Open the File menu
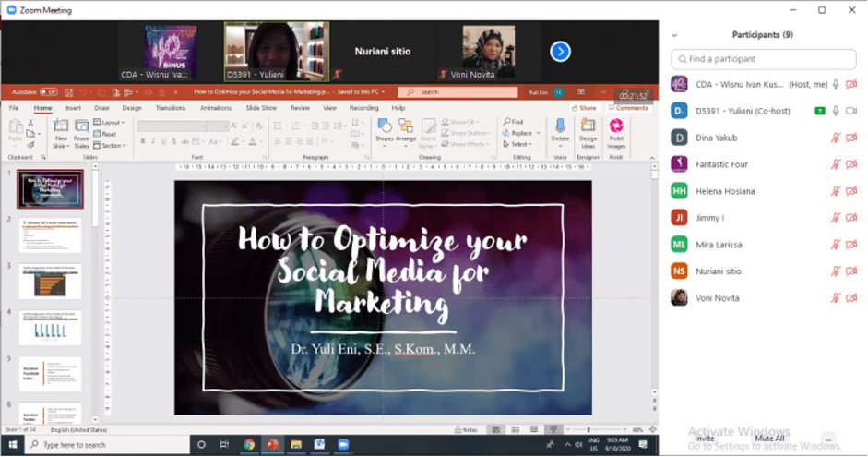This screenshot has height=457, width=868. point(14,108)
